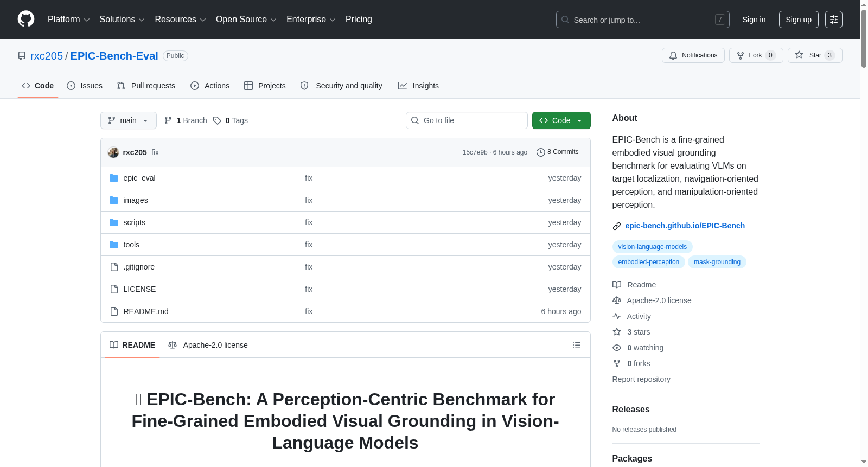Click the Go to file input
868x467 pixels.
coord(467,120)
